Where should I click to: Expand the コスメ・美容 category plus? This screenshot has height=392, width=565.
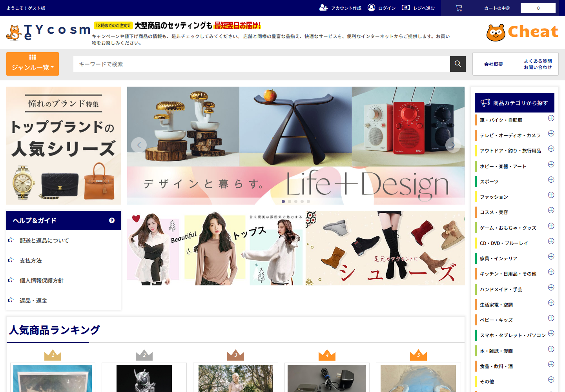(551, 210)
